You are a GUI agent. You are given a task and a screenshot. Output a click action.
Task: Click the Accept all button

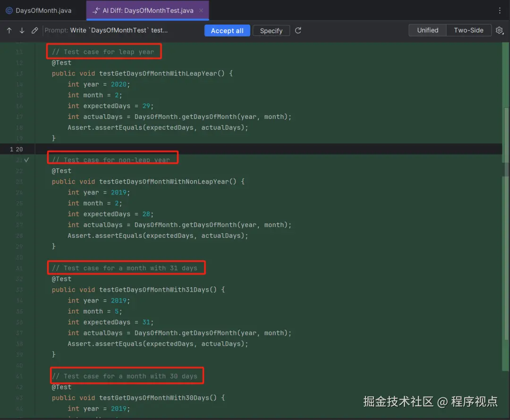227,31
